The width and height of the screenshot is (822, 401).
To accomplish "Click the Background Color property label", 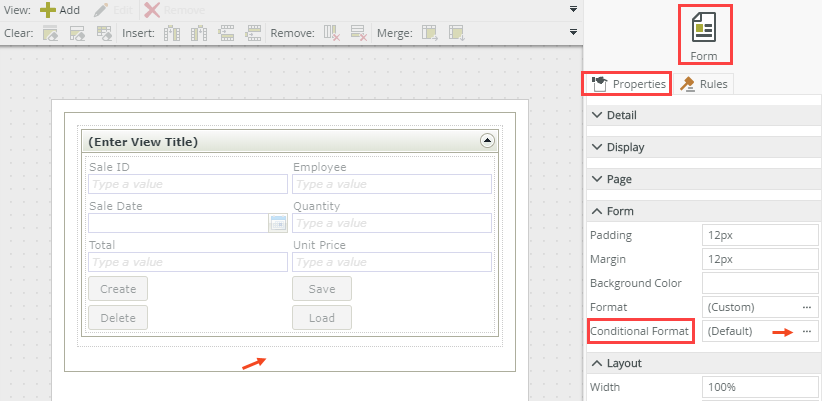I will (636, 283).
